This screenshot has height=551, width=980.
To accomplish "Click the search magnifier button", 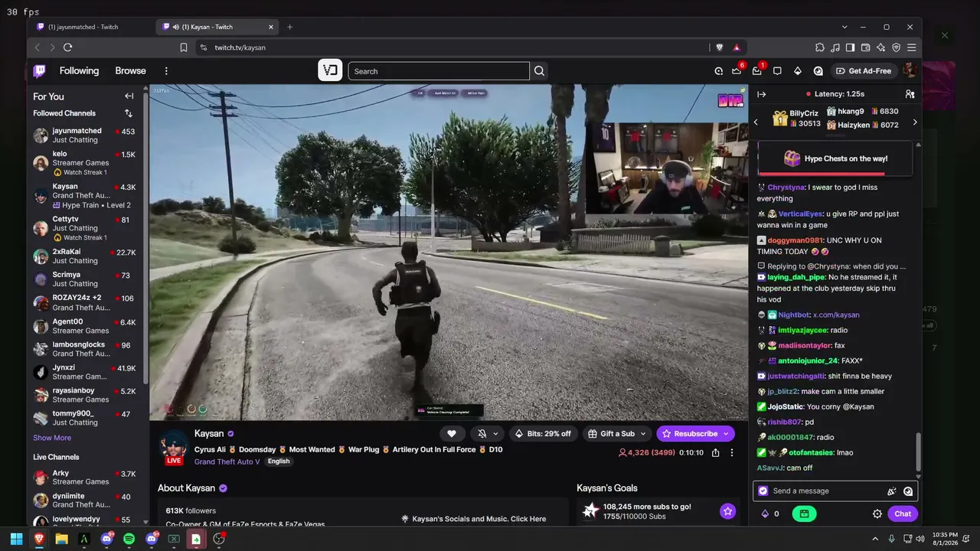I will click(x=540, y=71).
